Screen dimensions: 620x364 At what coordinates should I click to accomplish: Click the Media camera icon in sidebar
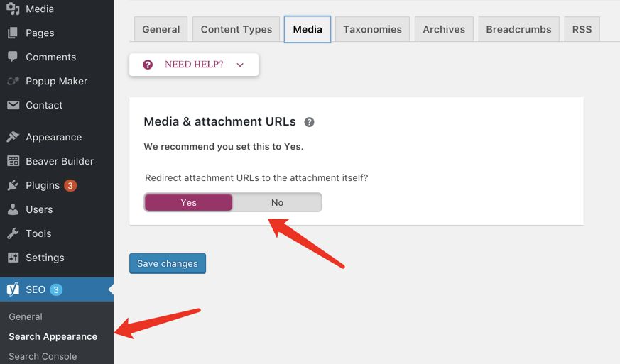click(x=13, y=9)
